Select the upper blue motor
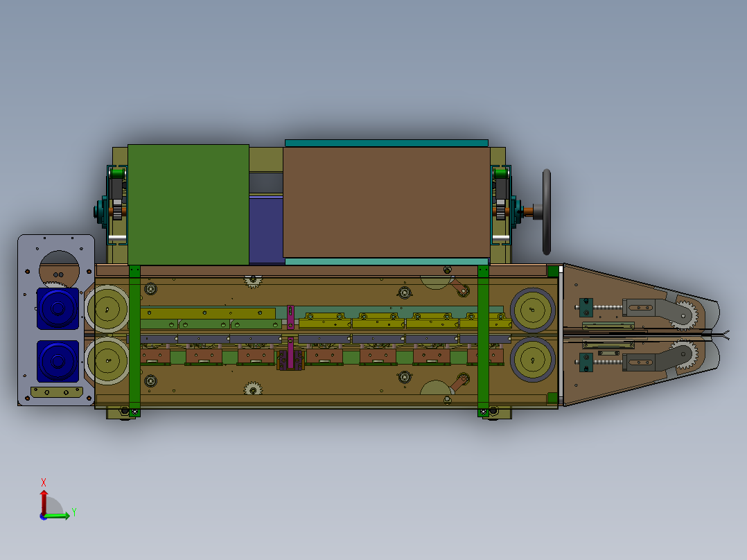 [58, 308]
